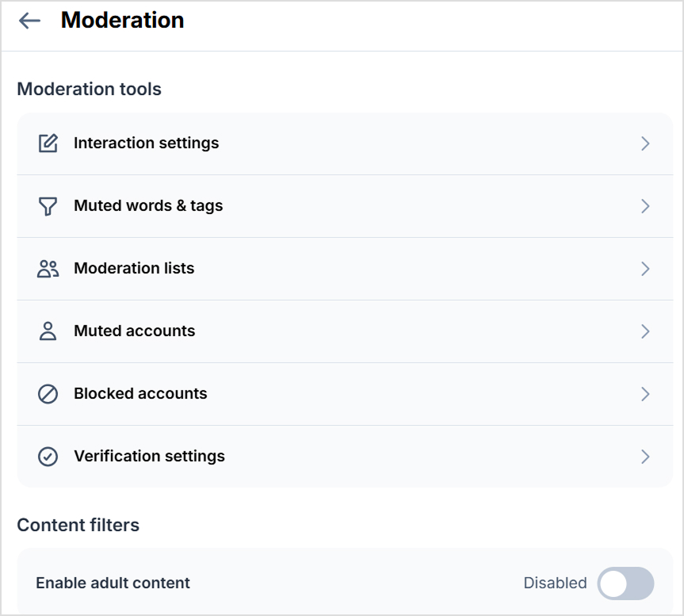Click the Disabled label beside the toggle
This screenshot has width=684, height=616.
(555, 583)
